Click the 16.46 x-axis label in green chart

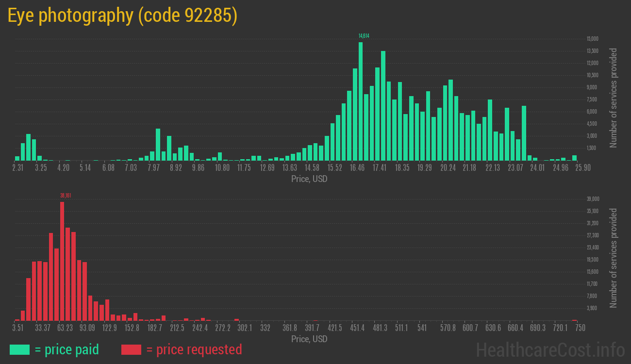pyautogui.click(x=357, y=168)
